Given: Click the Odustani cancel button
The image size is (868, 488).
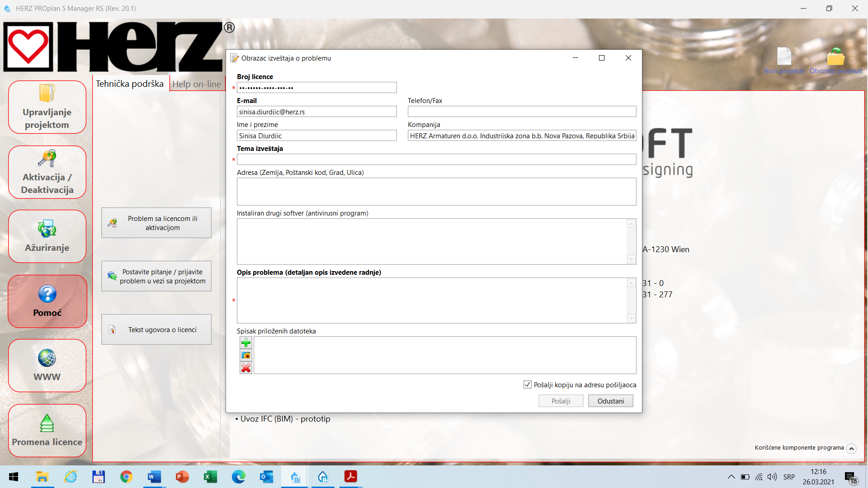Looking at the screenshot, I should click(610, 401).
